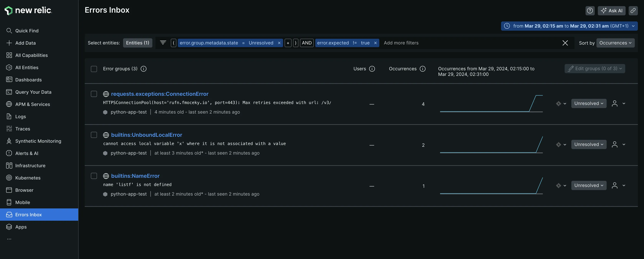The image size is (644, 259).
Task: Open Edit groups menu
Action: point(595,68)
